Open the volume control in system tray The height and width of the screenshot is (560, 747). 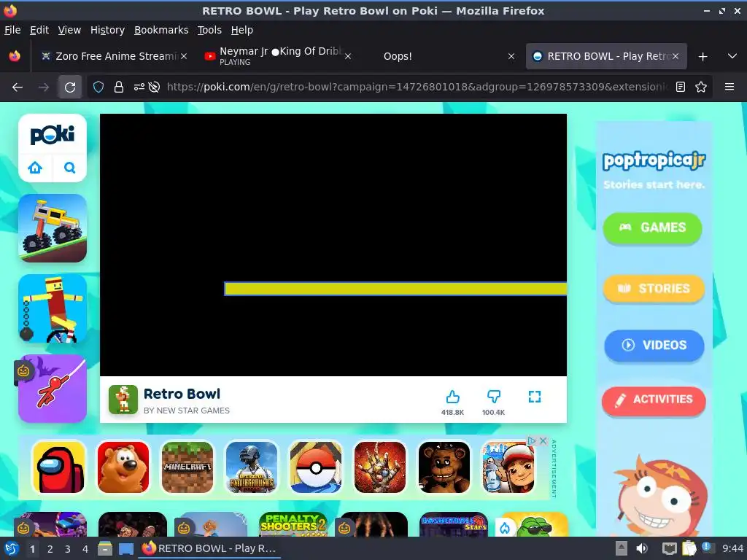[x=642, y=548]
